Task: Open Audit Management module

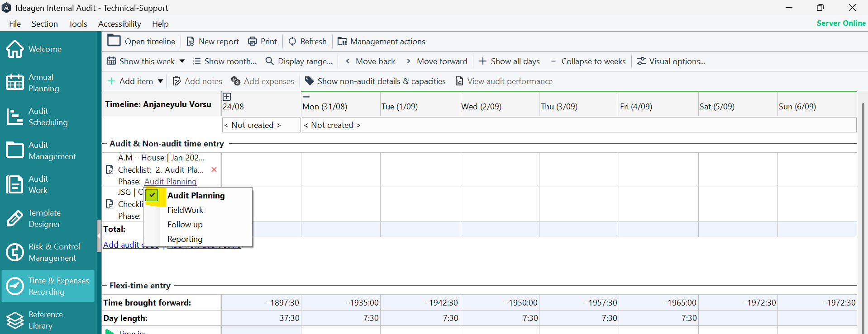Action: [48, 151]
